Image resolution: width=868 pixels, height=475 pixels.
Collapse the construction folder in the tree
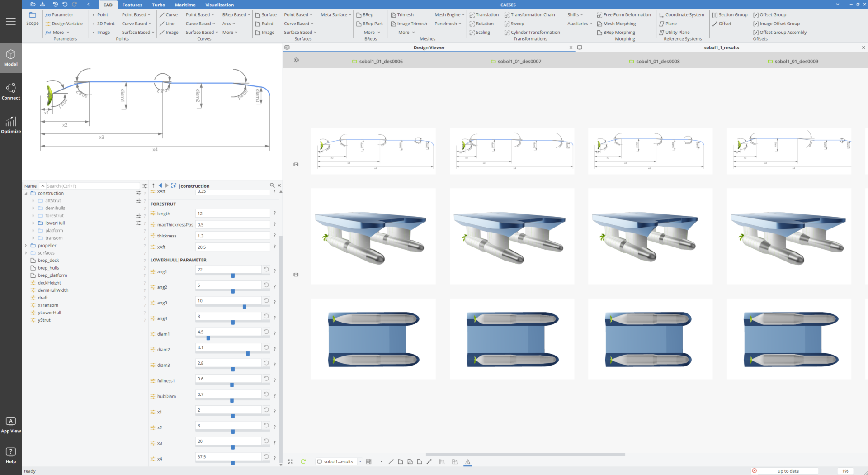[x=26, y=193]
